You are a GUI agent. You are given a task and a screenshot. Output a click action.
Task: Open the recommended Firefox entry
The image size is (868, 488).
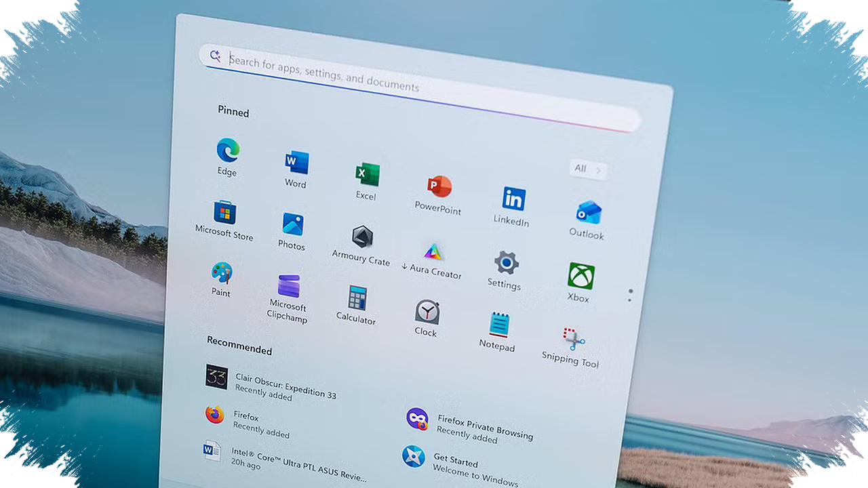[248, 422]
